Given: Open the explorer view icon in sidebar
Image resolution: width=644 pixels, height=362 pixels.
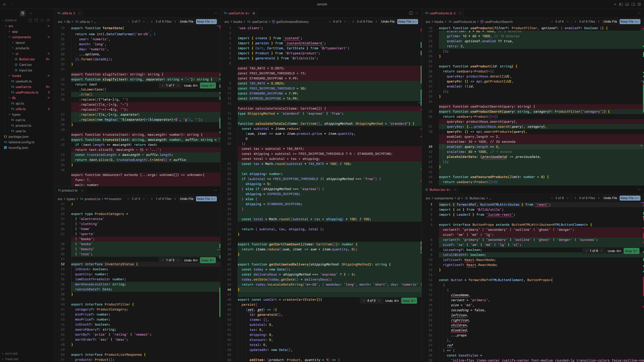Looking at the screenshot, I should (23, 13).
